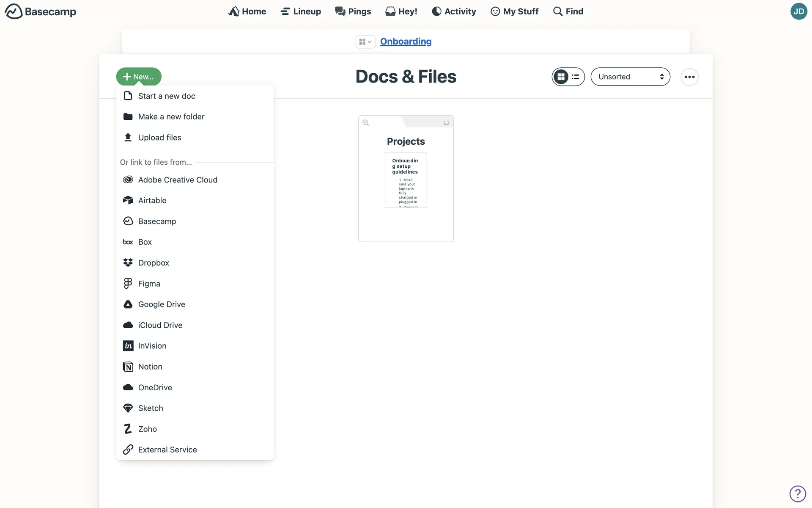This screenshot has height=508, width=812.
Task: Choose Start a new doc
Action: [x=167, y=96]
